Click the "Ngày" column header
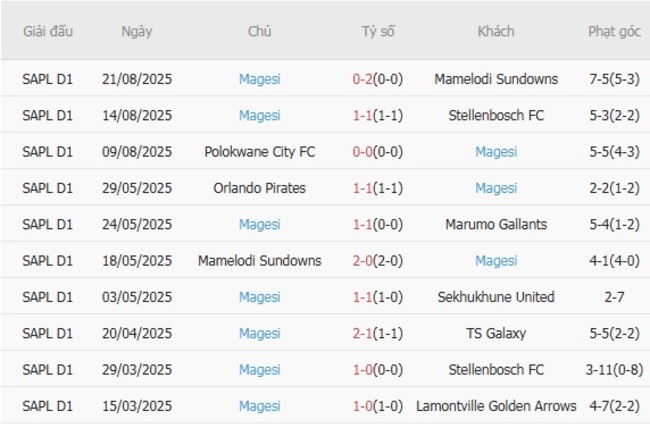The image size is (650, 428). coord(137,31)
